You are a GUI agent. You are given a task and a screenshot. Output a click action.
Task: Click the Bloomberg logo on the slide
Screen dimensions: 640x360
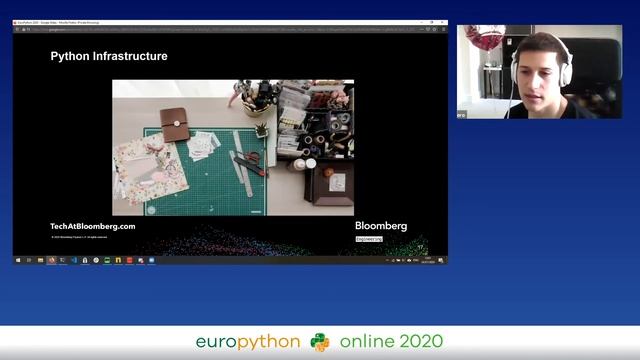tap(381, 226)
